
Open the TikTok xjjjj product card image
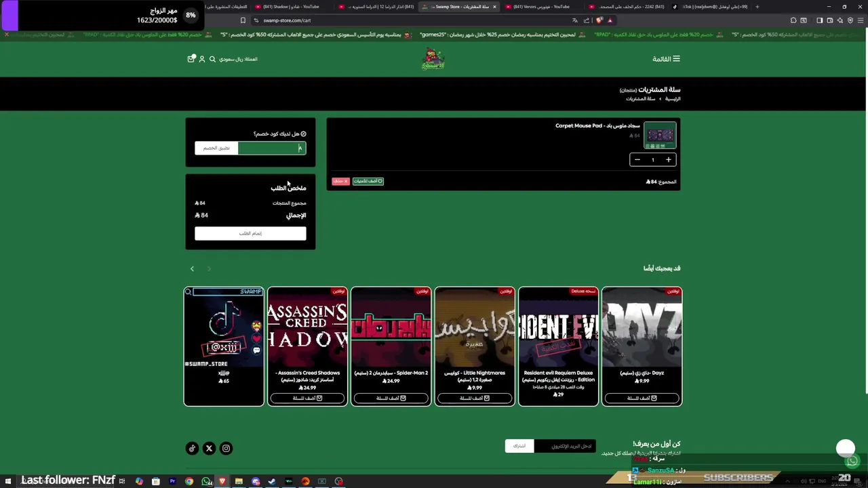click(224, 327)
